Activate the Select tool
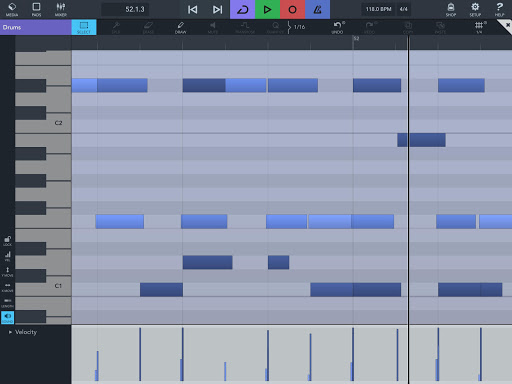The image size is (512, 384). click(x=84, y=27)
